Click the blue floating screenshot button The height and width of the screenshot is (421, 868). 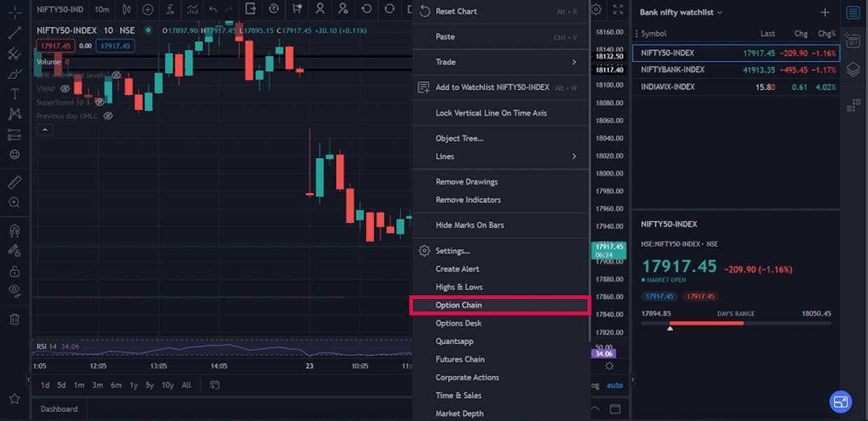[x=840, y=401]
